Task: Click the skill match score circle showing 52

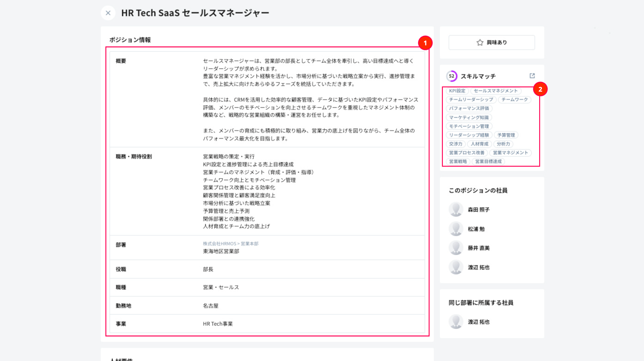Action: click(x=452, y=76)
